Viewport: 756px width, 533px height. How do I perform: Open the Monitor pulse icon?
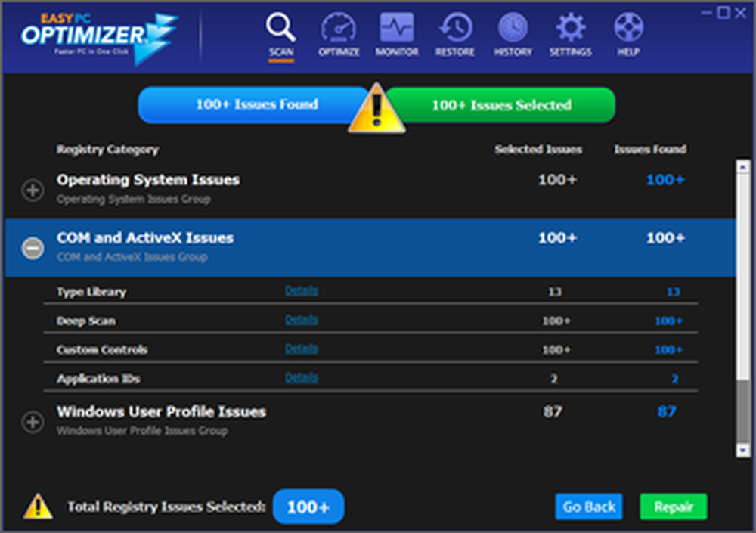point(397,27)
